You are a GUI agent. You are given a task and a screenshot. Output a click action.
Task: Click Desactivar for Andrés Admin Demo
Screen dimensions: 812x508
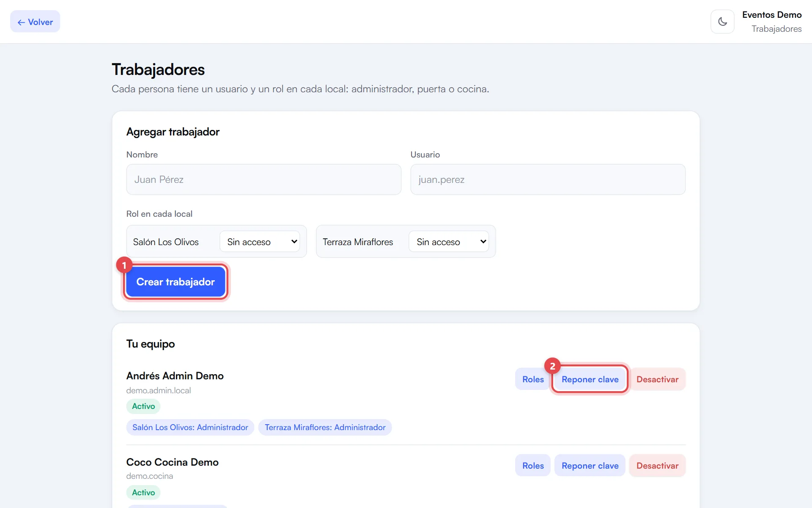657,379
